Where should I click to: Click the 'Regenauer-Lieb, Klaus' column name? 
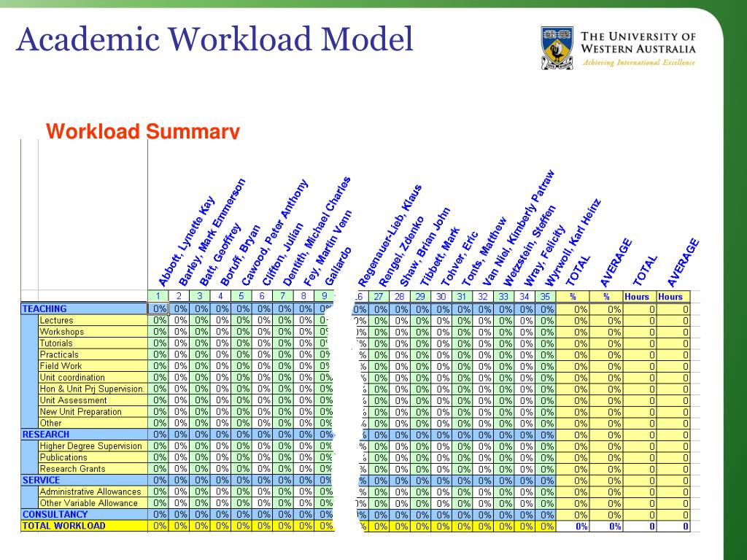click(x=390, y=236)
